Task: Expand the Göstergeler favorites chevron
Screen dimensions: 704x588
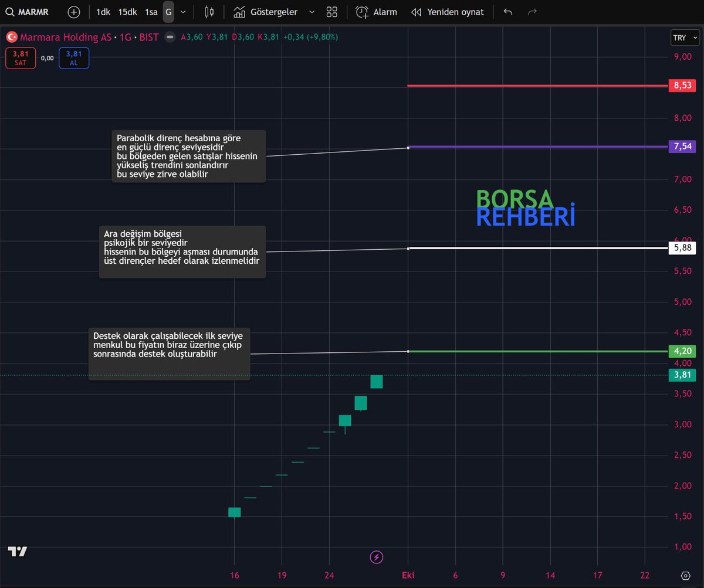Action: [x=311, y=12]
